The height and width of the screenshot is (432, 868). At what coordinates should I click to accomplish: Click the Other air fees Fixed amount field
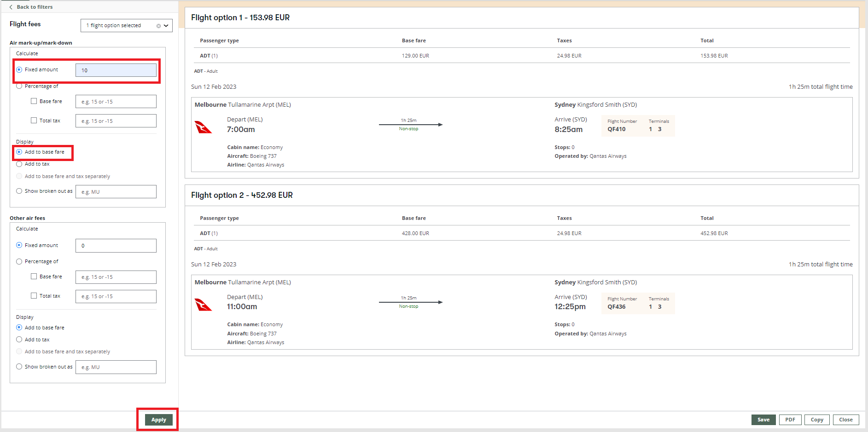116,246
